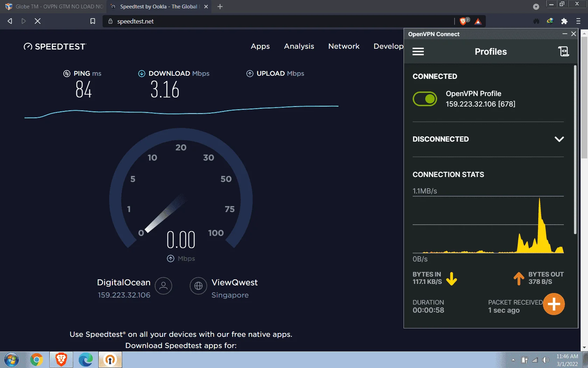Screen dimensions: 588x368
Task: Click the colorful extension icon beside puzzle
Action: [550, 21]
